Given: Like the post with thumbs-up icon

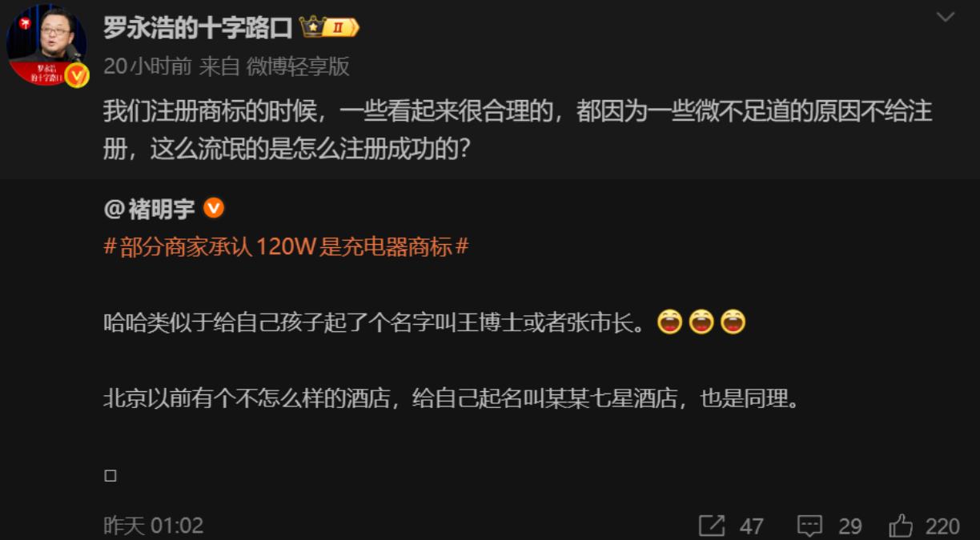Looking at the screenshot, I should pos(902,525).
